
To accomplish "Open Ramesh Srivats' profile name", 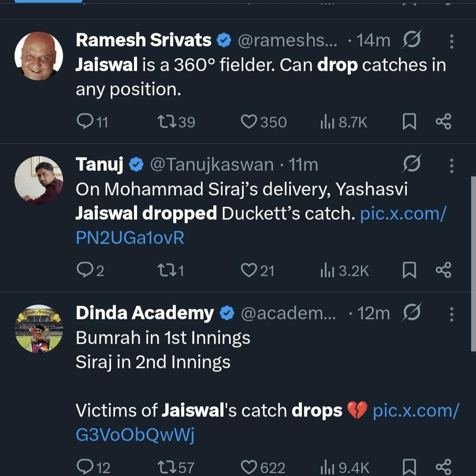I will [144, 40].
